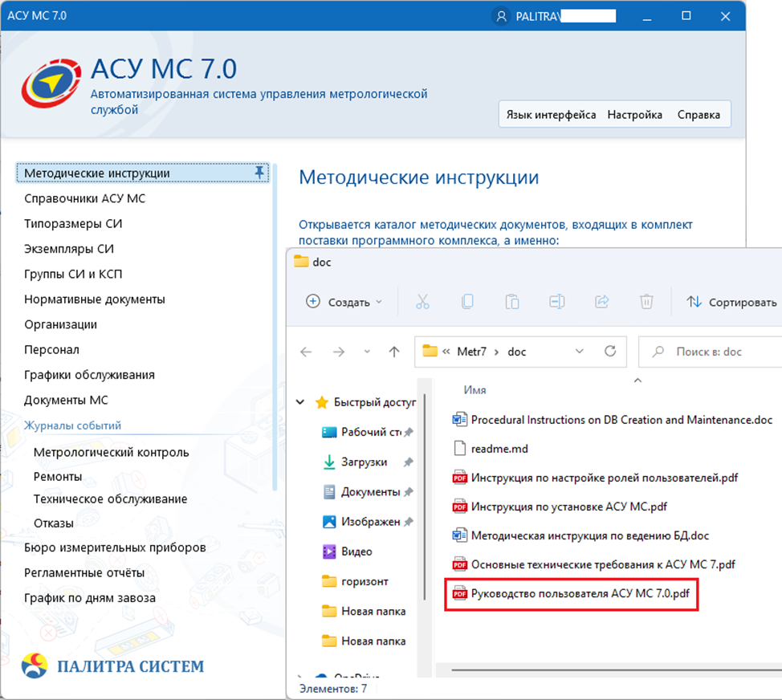The image size is (782, 700).
Task: Select Экземпляры СИ in the sidebar
Action: pos(69,249)
